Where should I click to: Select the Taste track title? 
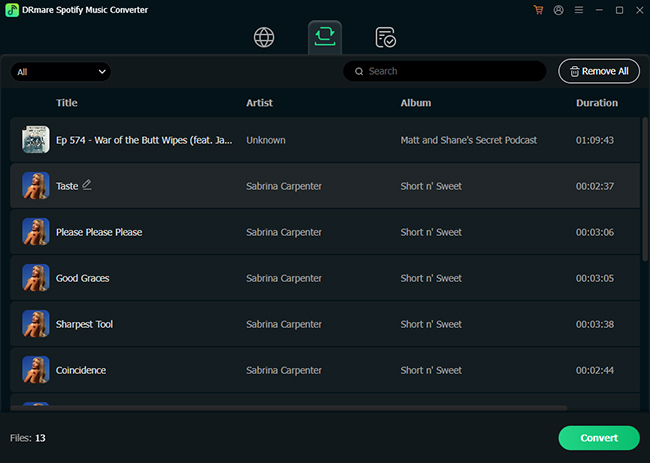click(x=67, y=186)
